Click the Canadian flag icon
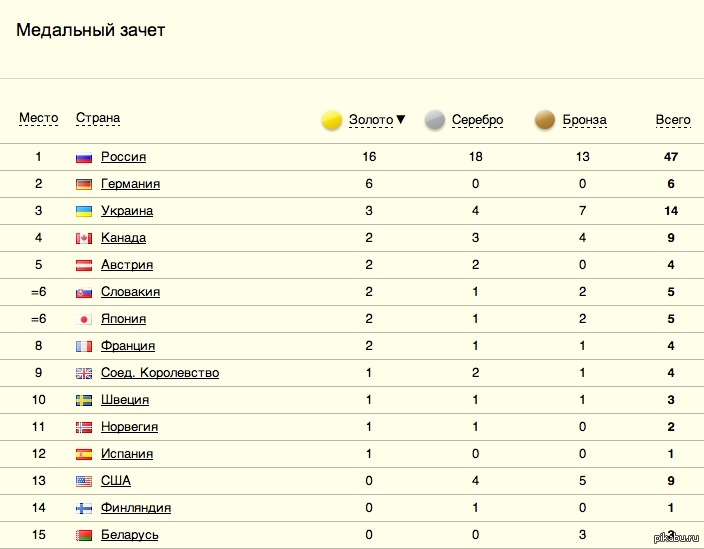The height and width of the screenshot is (549, 704). point(84,238)
